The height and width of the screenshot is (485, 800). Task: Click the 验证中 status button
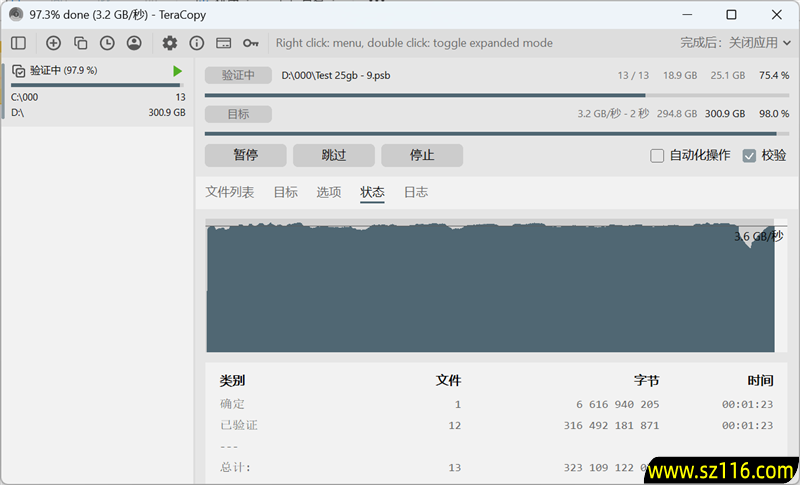point(238,75)
